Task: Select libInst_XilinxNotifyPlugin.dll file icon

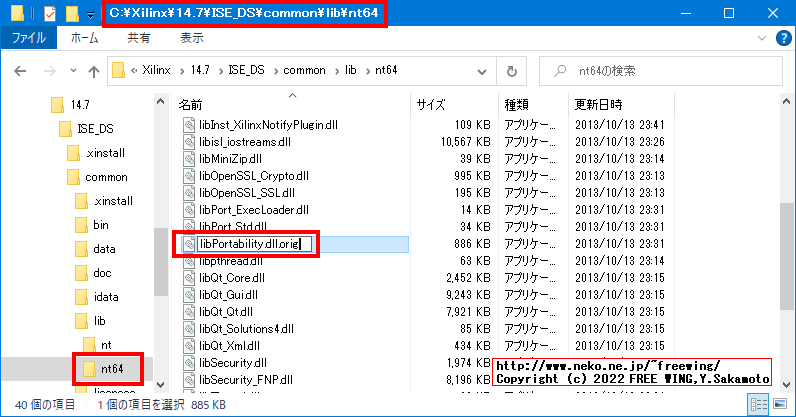Action: coord(189,125)
